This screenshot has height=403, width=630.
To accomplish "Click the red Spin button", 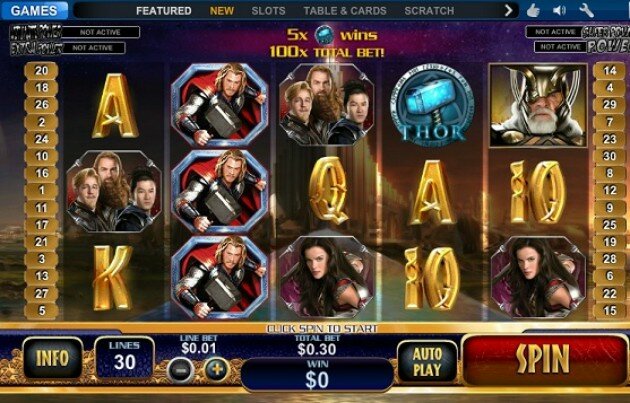I will point(544,358).
